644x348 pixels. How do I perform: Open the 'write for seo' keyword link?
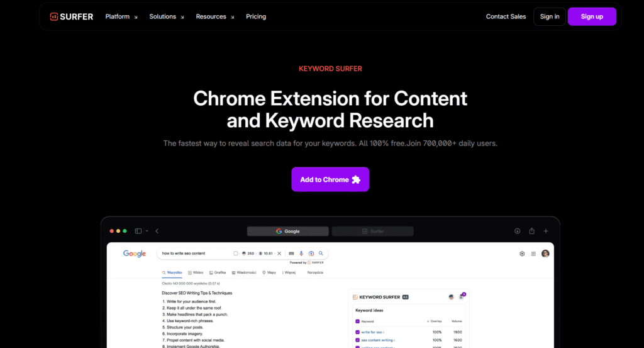373,332
